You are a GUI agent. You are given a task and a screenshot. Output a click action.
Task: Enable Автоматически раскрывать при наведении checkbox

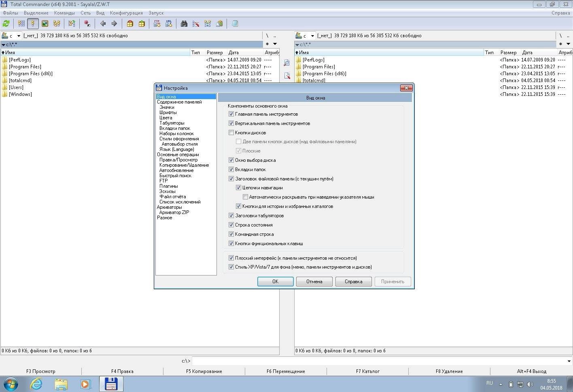[246, 197]
